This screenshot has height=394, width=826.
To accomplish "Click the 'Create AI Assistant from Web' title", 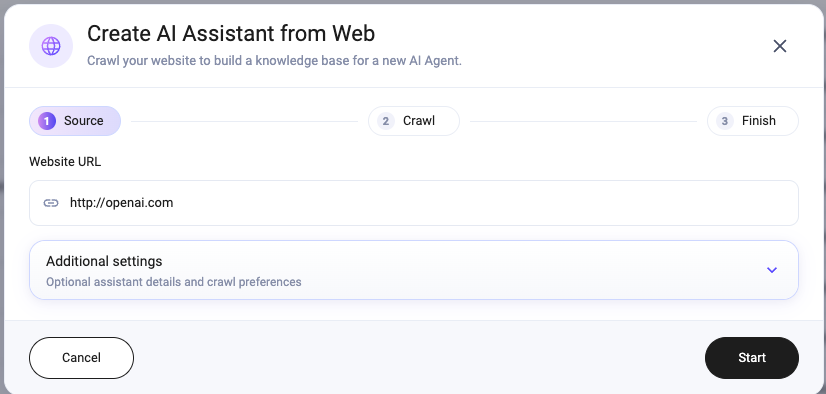I will 231,34.
